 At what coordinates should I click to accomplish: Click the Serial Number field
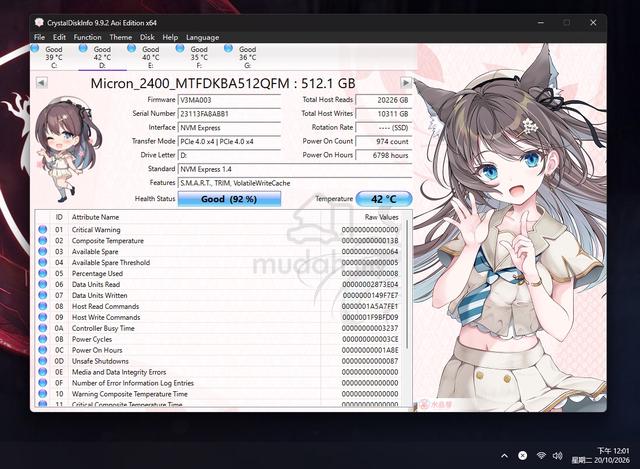[229, 114]
